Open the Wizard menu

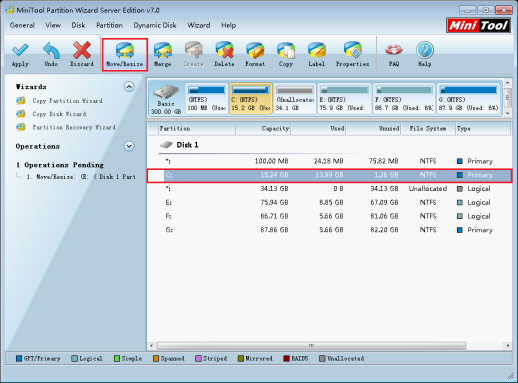point(199,25)
